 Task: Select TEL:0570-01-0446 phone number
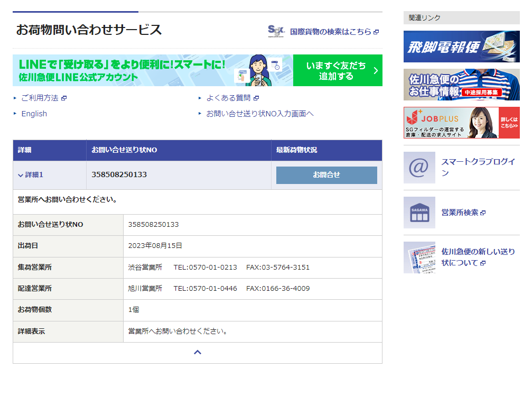[206, 288]
